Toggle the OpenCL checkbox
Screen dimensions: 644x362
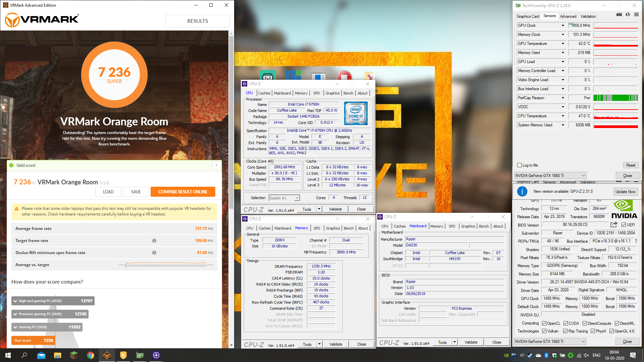[x=544, y=323]
